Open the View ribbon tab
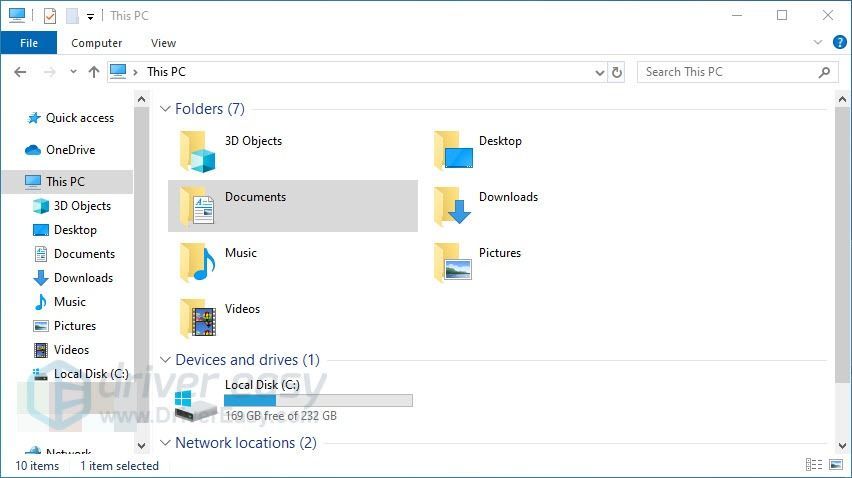 [x=163, y=43]
